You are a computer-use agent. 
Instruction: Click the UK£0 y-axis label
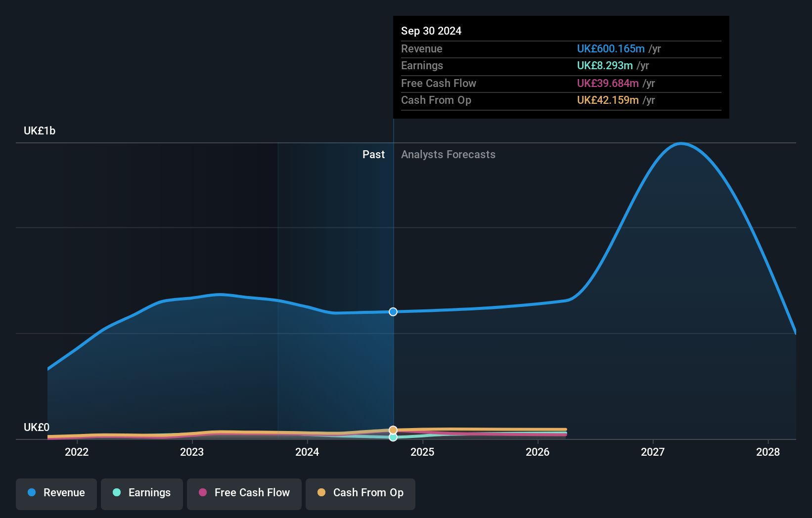coord(37,428)
